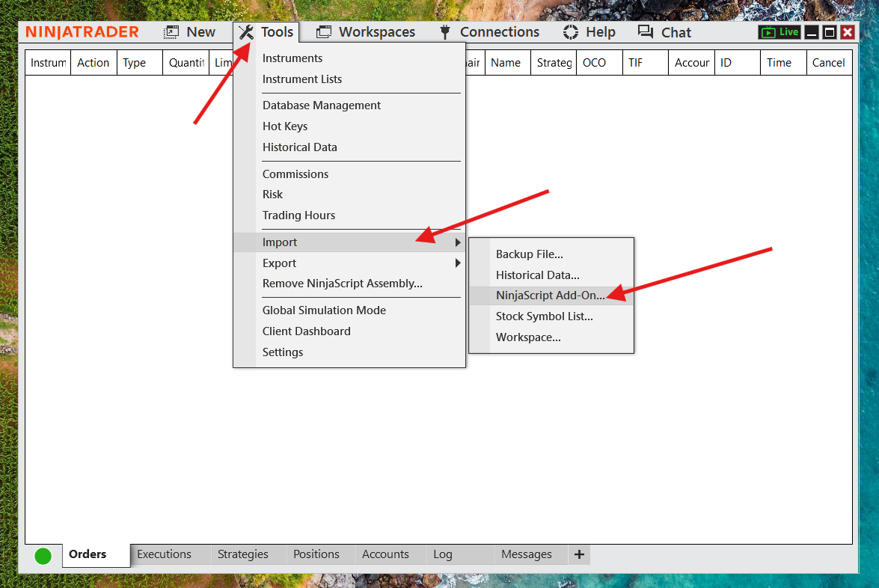Screen dimensions: 879x588
Task: Sort by the Action column header
Action: [94, 63]
